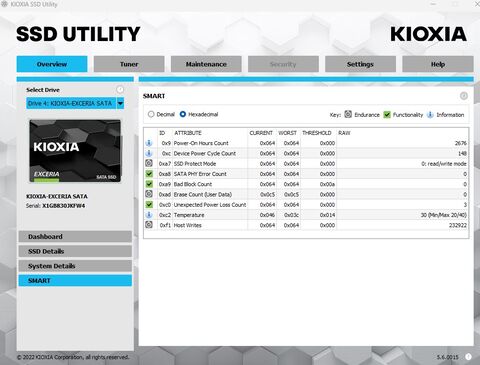Switch to the Tuner tab
Image resolution: width=480 pixels, height=365 pixels.
point(129,64)
